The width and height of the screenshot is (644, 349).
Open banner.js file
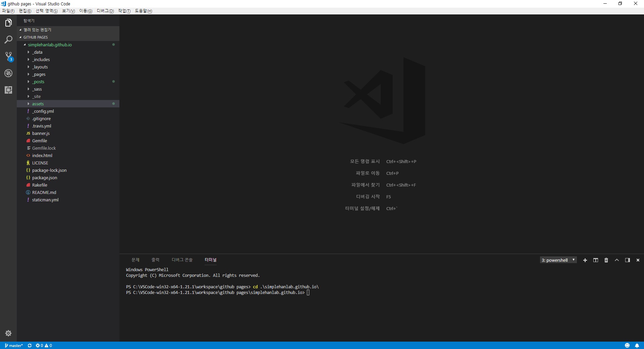click(x=68, y=133)
